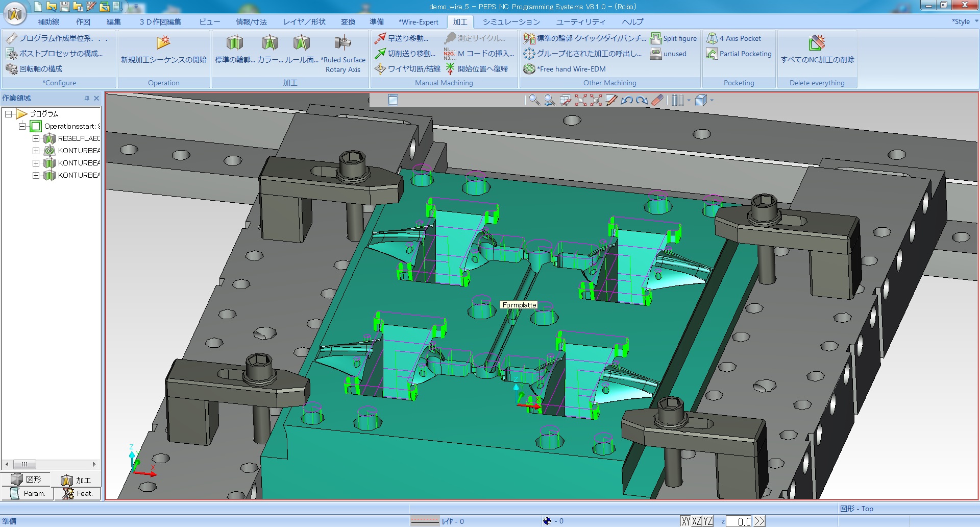The height and width of the screenshot is (527, 980).
Task: Click the zoom magnifier icon
Action: click(534, 101)
